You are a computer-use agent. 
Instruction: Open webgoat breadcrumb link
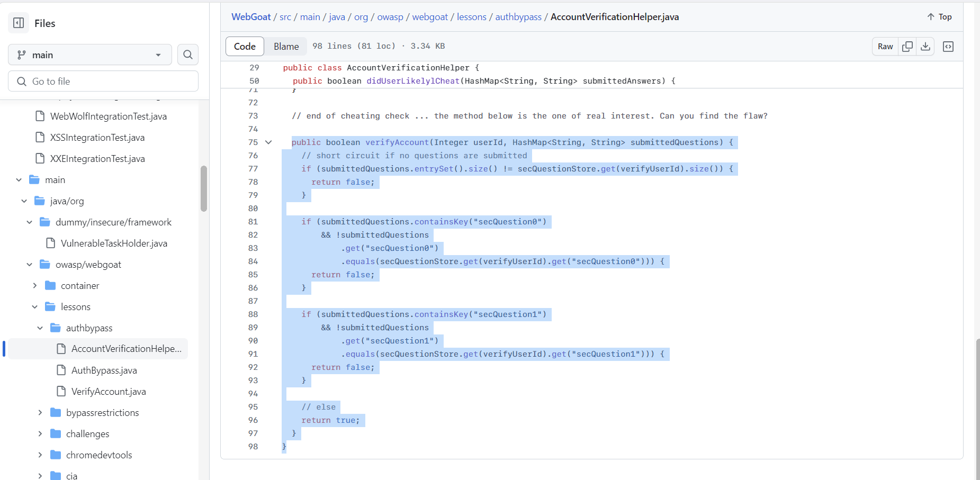tap(430, 17)
